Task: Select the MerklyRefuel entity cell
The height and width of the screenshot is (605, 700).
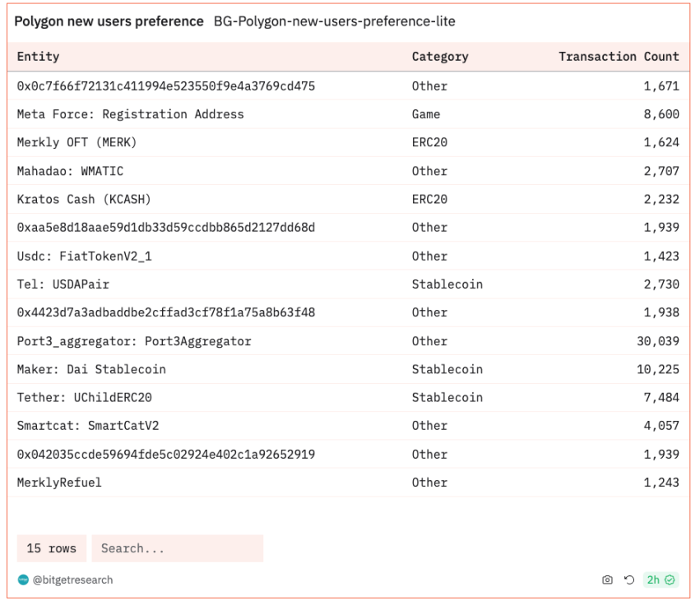Action: coord(59,483)
